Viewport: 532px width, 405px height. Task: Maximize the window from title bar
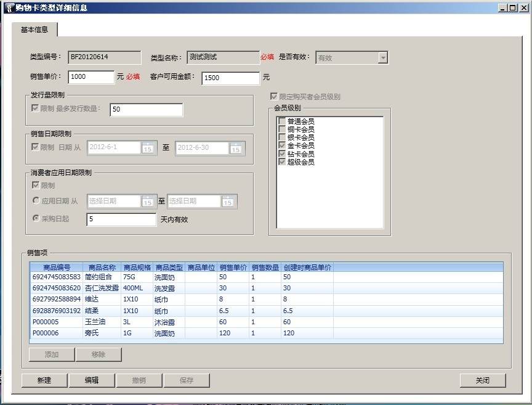512,8
